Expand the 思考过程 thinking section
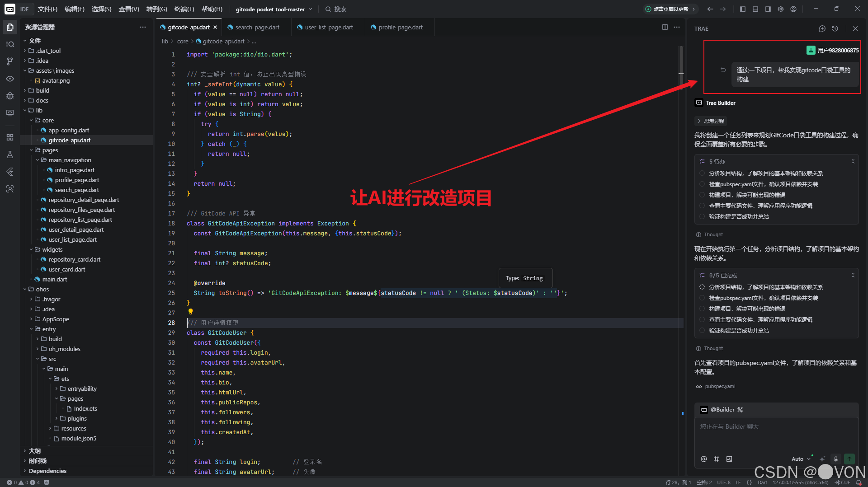The height and width of the screenshot is (487, 868). tap(711, 121)
